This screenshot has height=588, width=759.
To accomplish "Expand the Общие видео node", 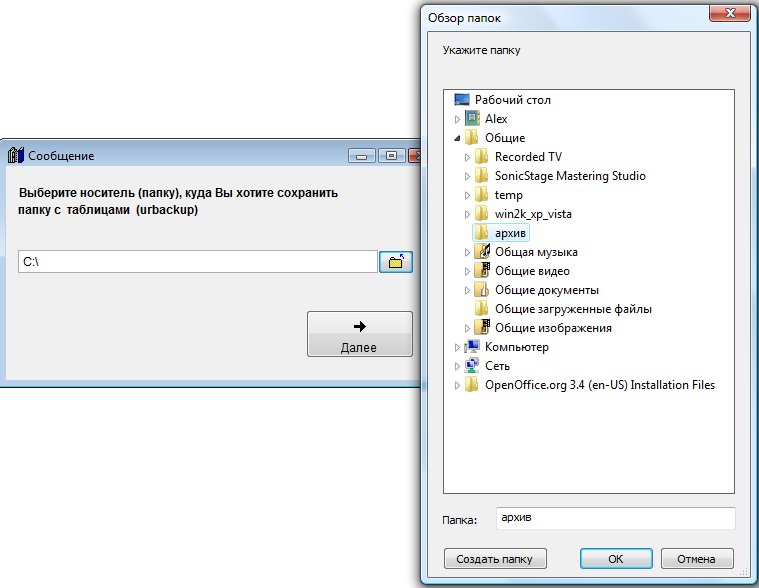I will (467, 271).
